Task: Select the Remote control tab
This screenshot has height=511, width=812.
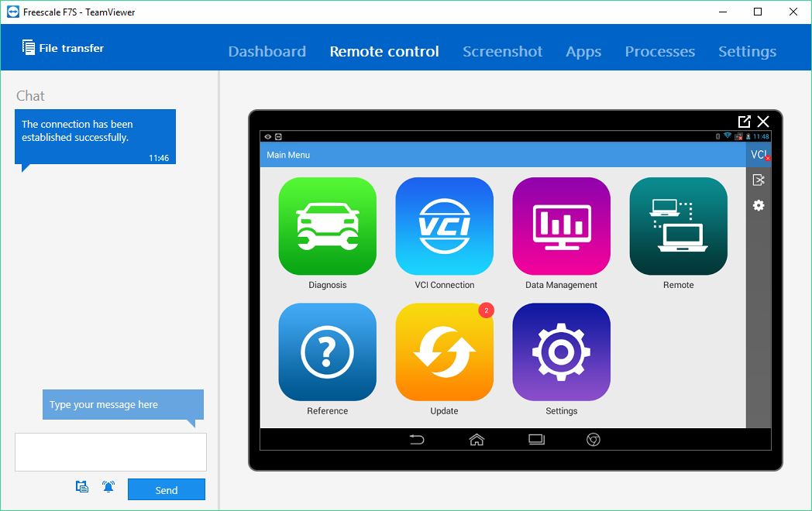Action: point(384,51)
